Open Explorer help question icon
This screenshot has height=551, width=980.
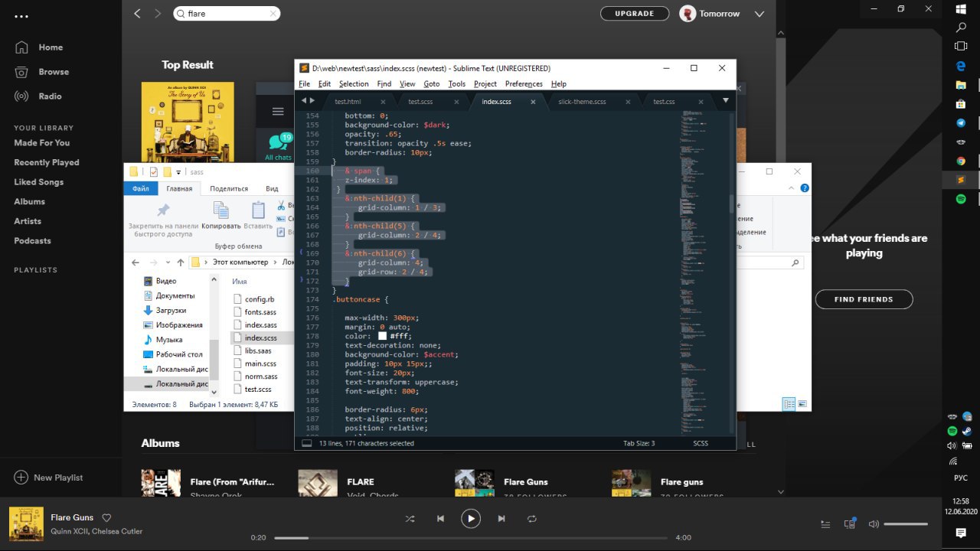point(804,187)
